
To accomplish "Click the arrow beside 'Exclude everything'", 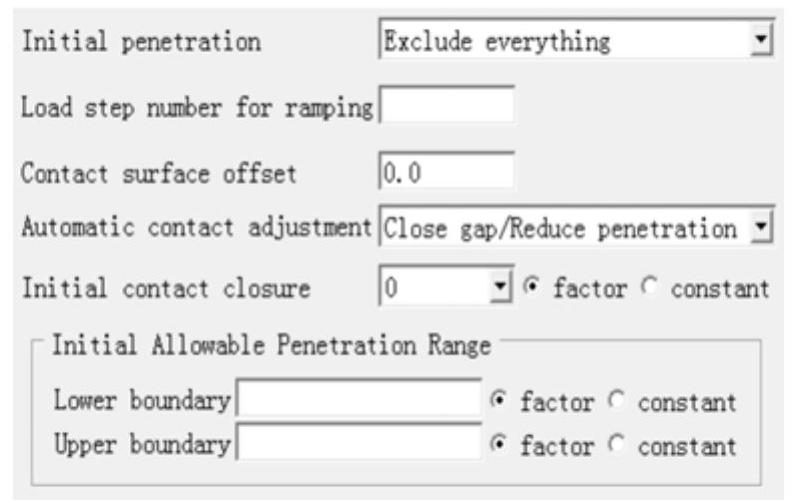I will pyautogui.click(x=762, y=42).
